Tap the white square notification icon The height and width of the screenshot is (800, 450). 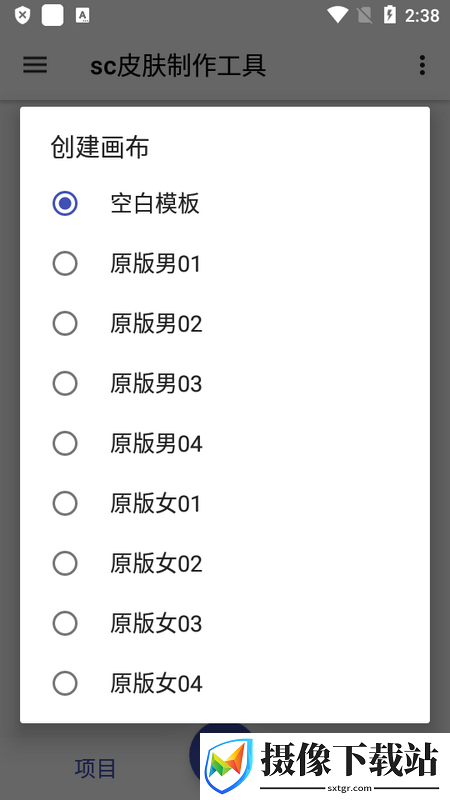pyautogui.click(x=53, y=15)
